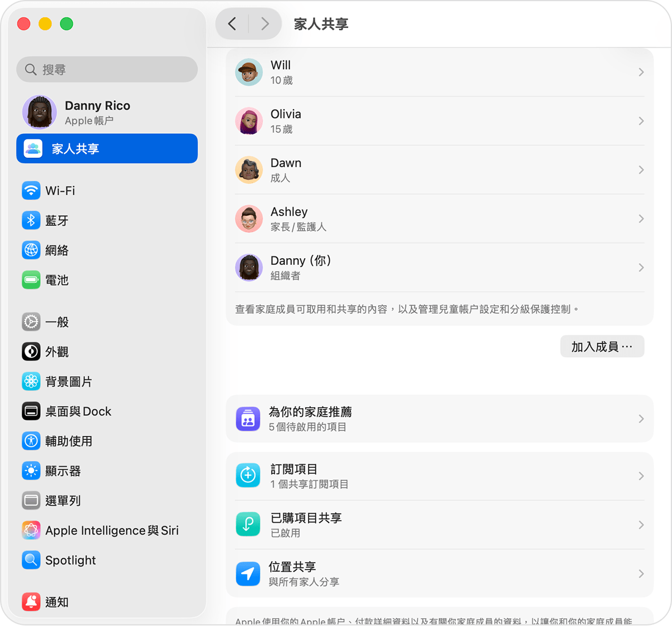Expand Olivia's member settings via her chevron

pos(641,121)
